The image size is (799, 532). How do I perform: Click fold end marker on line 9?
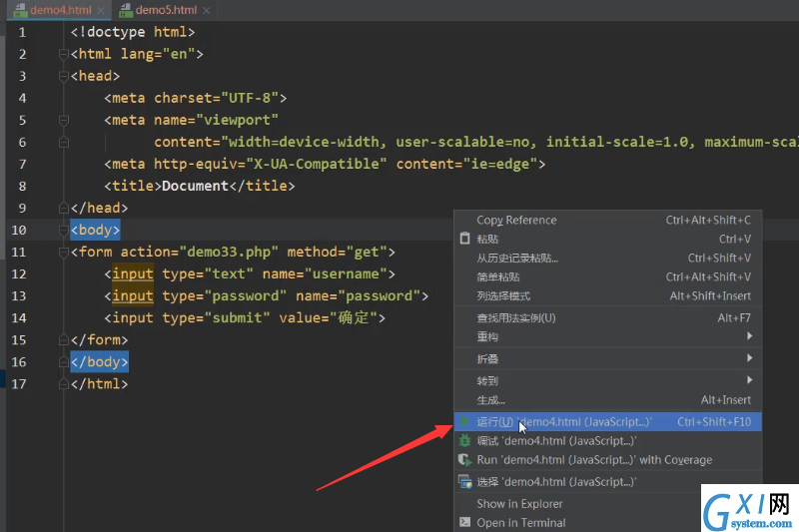(64, 208)
